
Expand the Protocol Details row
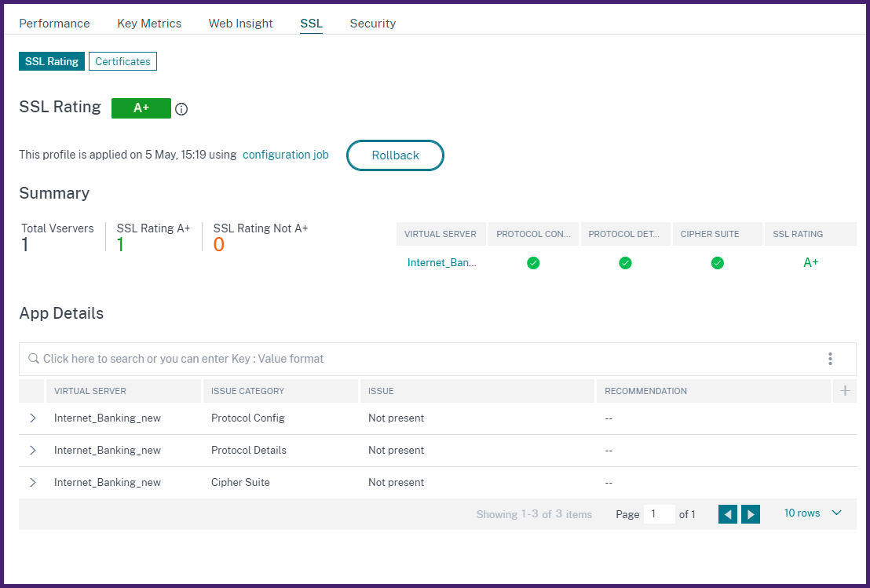[x=33, y=451]
